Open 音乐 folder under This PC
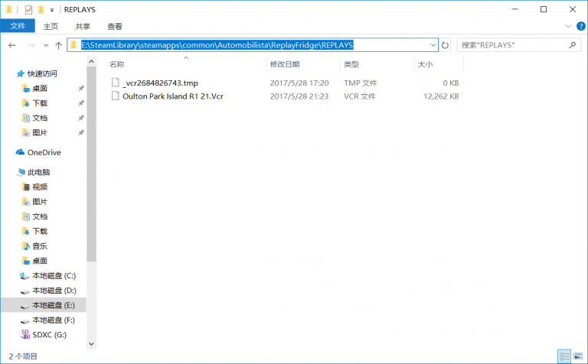This screenshot has width=588, height=364. pyautogui.click(x=40, y=246)
